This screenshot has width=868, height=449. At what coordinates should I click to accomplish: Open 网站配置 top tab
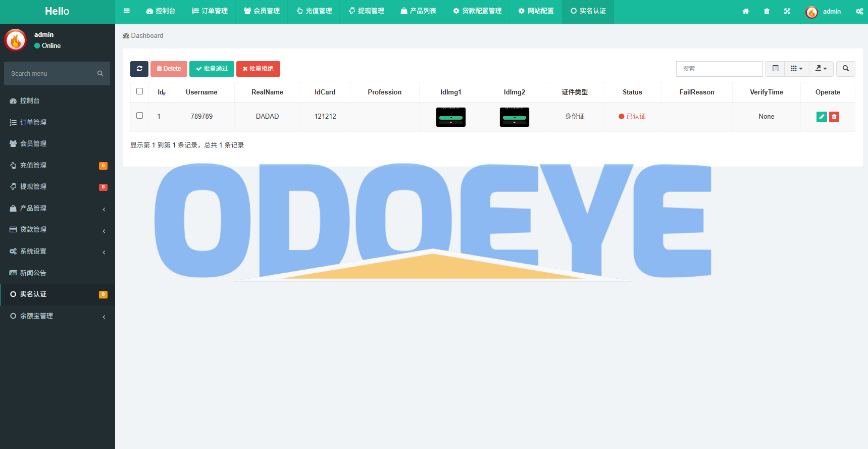pyautogui.click(x=536, y=11)
